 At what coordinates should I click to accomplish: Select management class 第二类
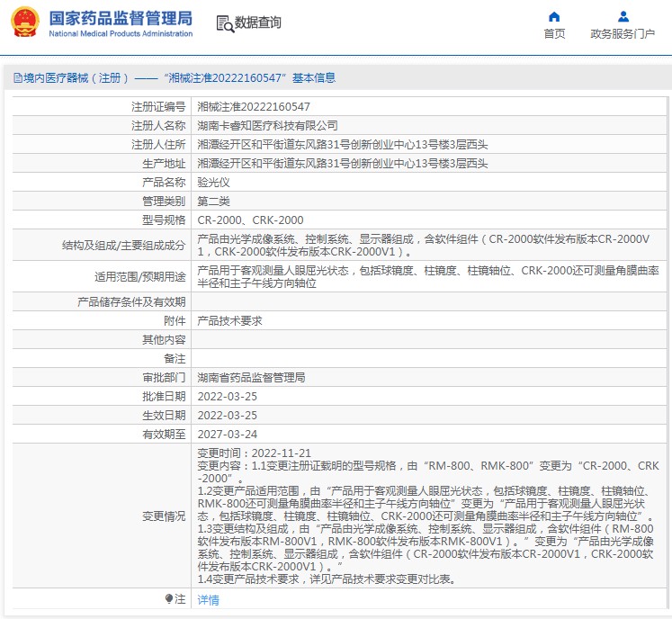(x=213, y=201)
